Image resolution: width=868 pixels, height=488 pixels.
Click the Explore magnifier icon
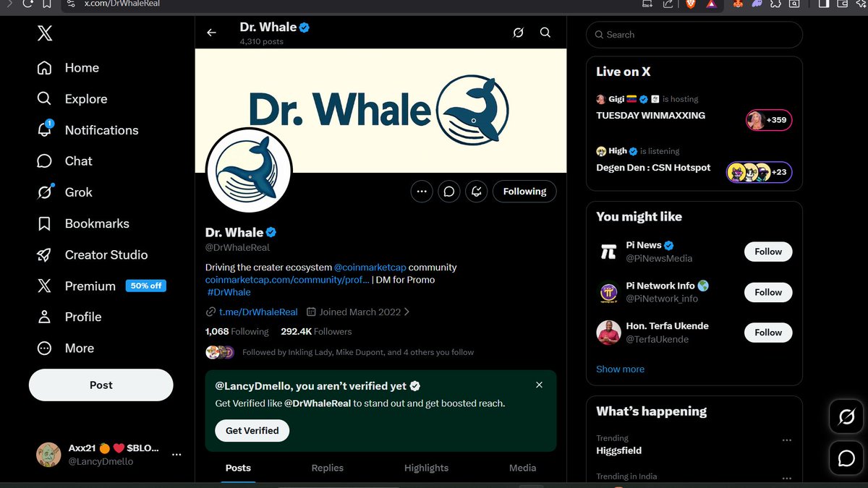click(x=44, y=99)
